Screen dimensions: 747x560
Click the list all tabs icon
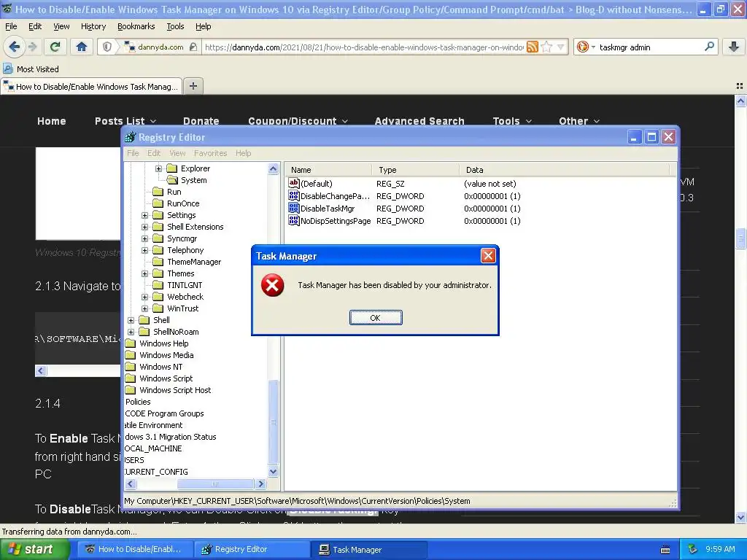[x=740, y=86]
